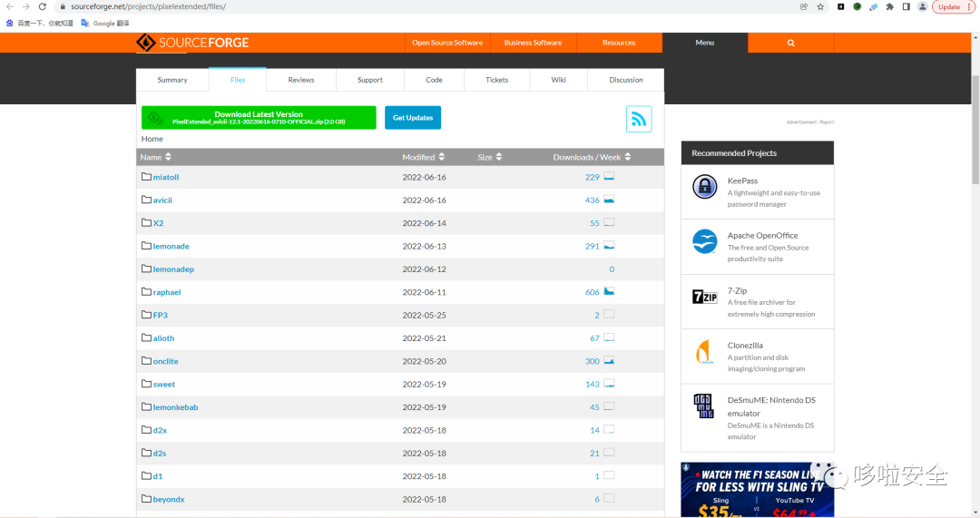This screenshot has width=980, height=518.
Task: Switch to the Wiki tab
Action: 559,80
